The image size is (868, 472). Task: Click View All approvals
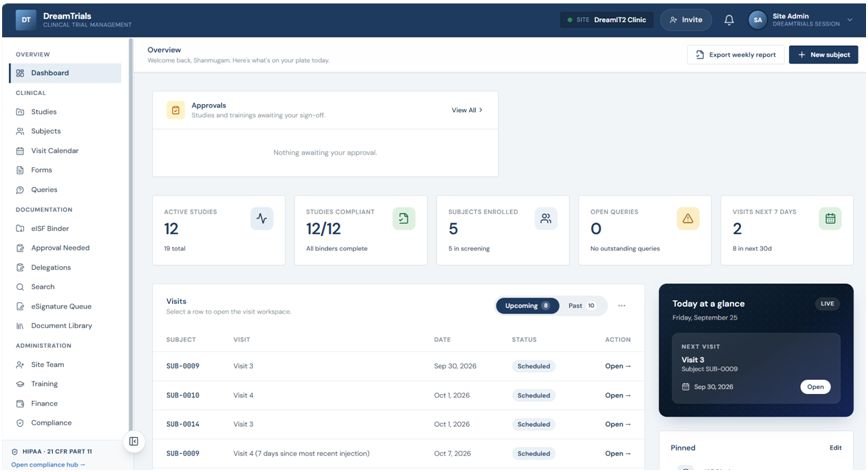(467, 110)
